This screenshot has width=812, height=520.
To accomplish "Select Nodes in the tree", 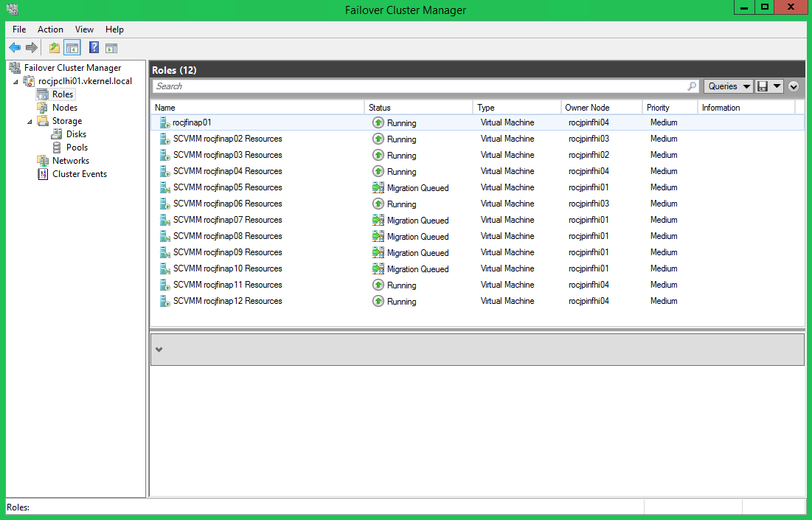I will click(65, 107).
